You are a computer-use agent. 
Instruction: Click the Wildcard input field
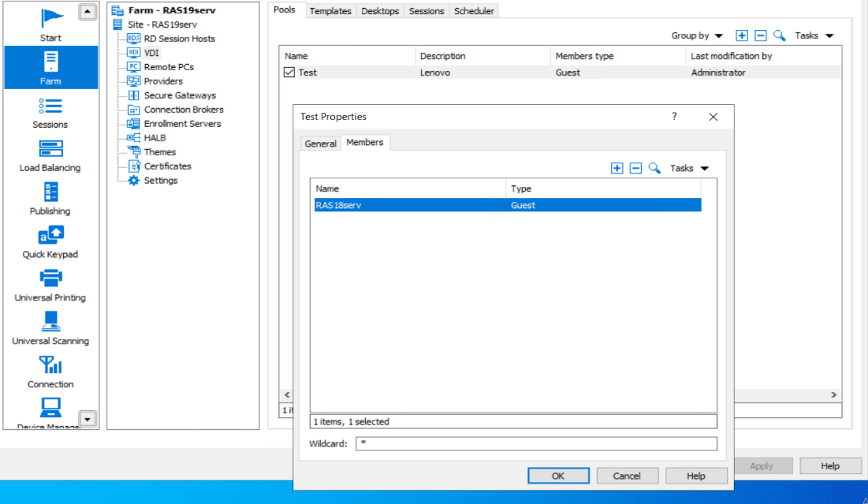536,444
